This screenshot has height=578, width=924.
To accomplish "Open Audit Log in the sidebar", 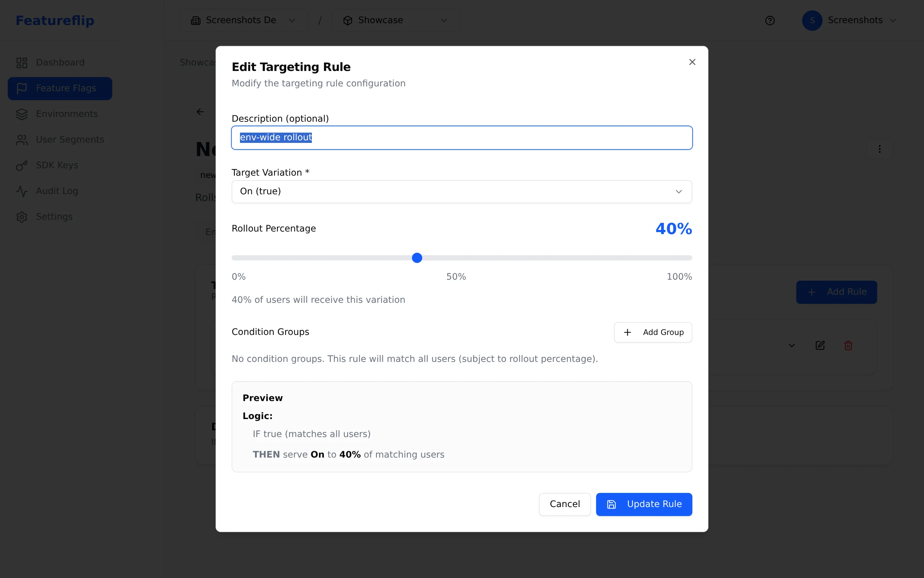I will coord(60,191).
